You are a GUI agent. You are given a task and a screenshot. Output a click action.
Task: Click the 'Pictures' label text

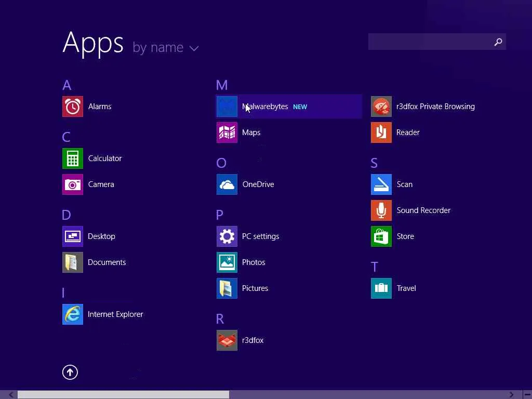tap(255, 288)
